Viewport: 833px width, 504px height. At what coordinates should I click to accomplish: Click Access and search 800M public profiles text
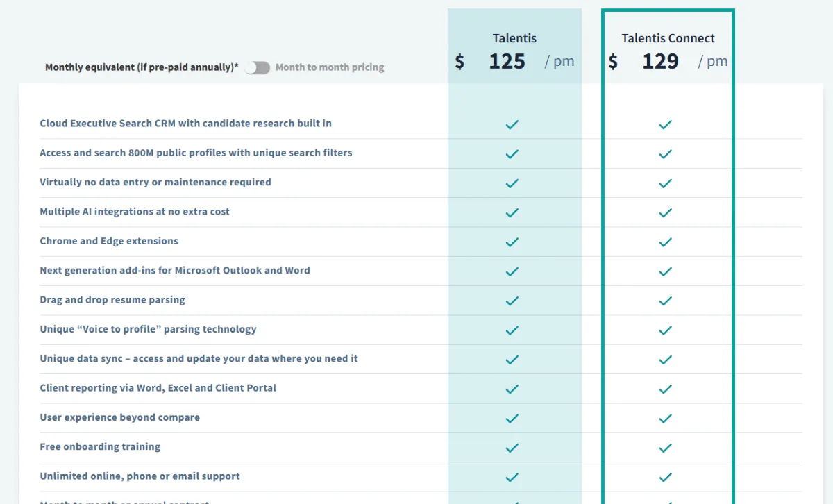[x=196, y=153]
